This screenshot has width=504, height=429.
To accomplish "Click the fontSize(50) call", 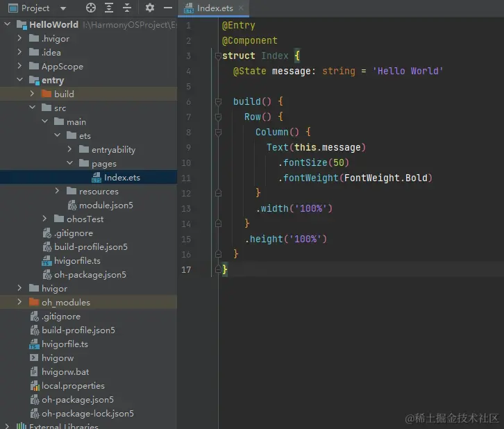I will click(x=313, y=162).
